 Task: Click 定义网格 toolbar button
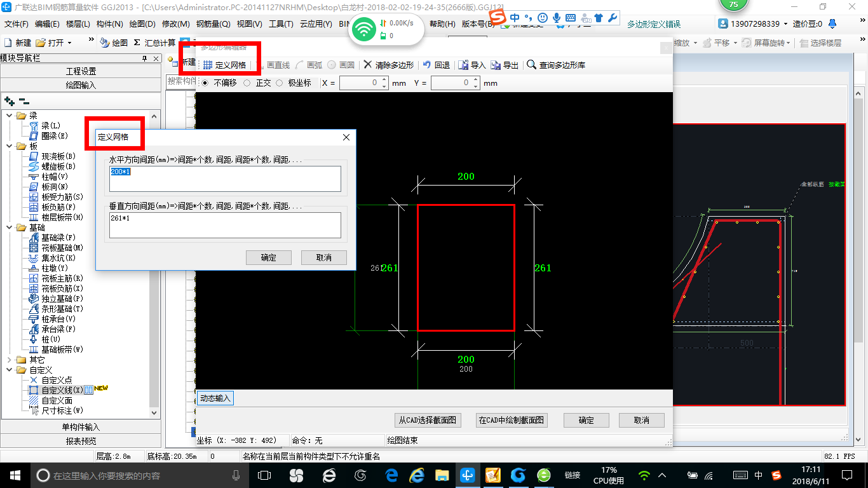click(224, 65)
